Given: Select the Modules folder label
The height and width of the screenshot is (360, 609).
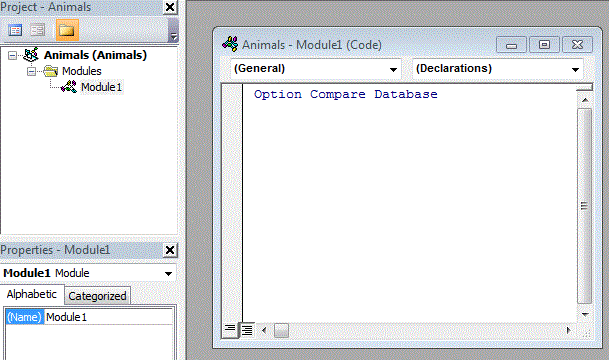Looking at the screenshot, I should [x=82, y=71].
